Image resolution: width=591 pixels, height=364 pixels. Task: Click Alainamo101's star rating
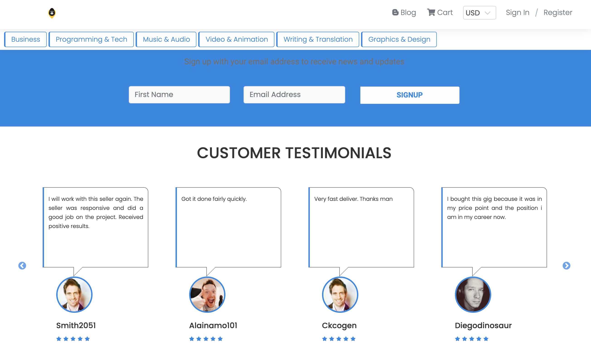[x=206, y=339]
